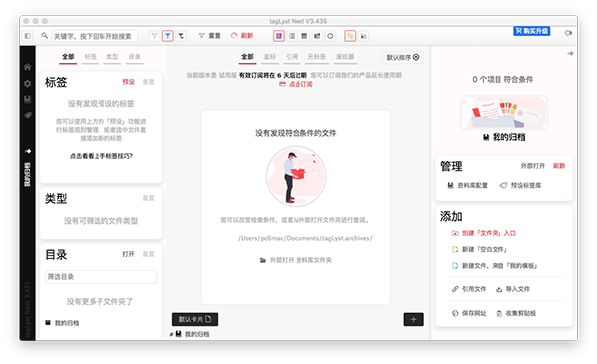Screen dimensions: 597x364
Task: Click the blue 购买升级 upgrade button
Action: point(532,31)
